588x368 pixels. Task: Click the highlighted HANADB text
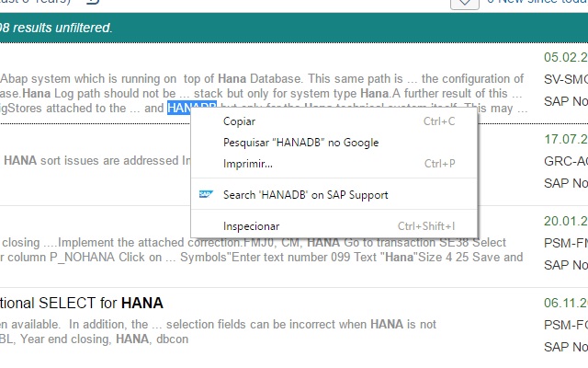point(192,108)
